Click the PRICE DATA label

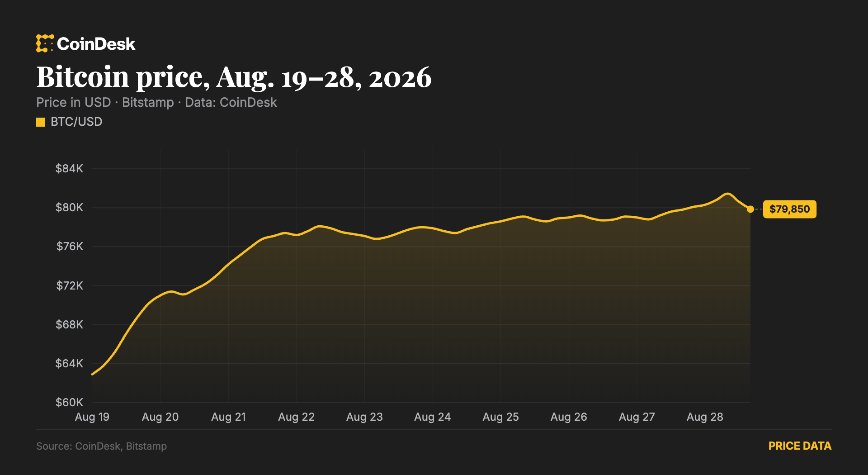pyautogui.click(x=800, y=446)
